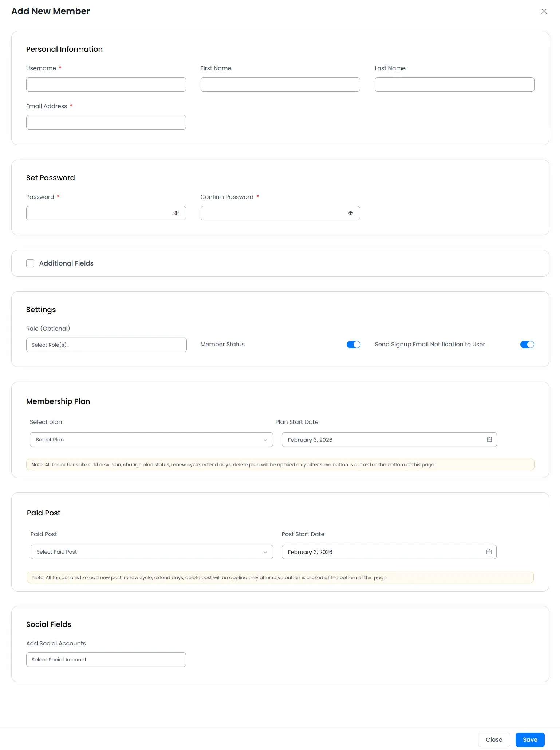
Task: Click chevron arrow on Select Paid Post dropdown
Action: 265,552
